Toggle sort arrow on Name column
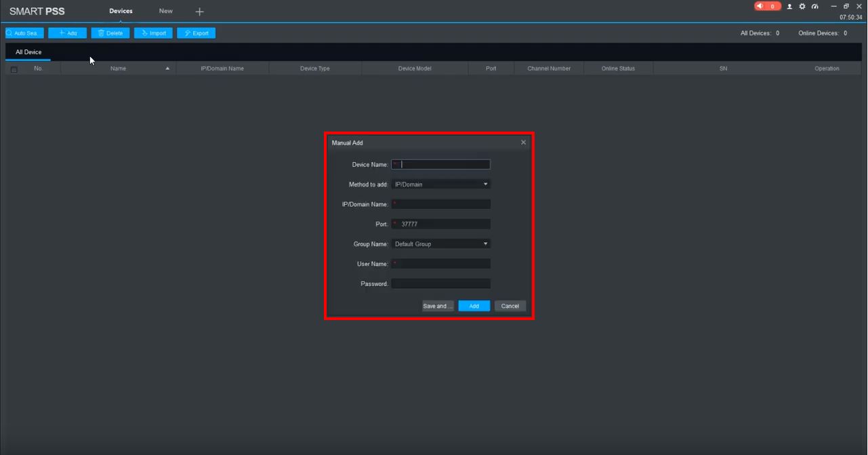This screenshot has width=868, height=455. 167,68
